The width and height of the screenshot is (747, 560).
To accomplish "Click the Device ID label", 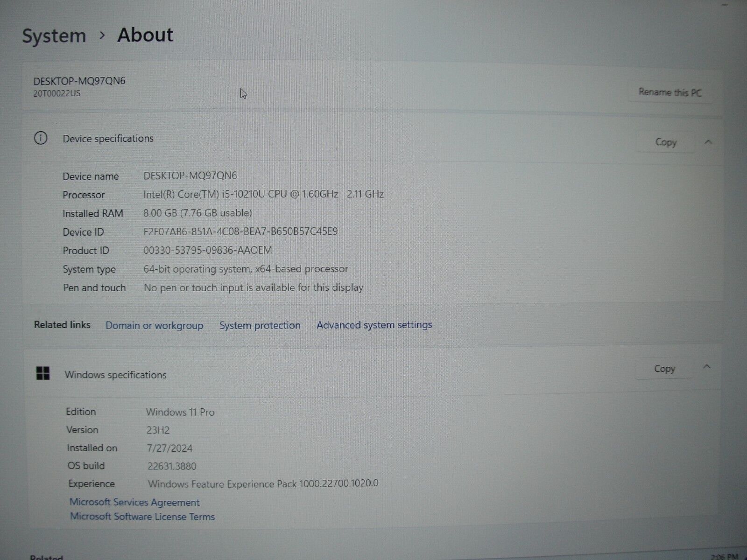I will click(83, 232).
